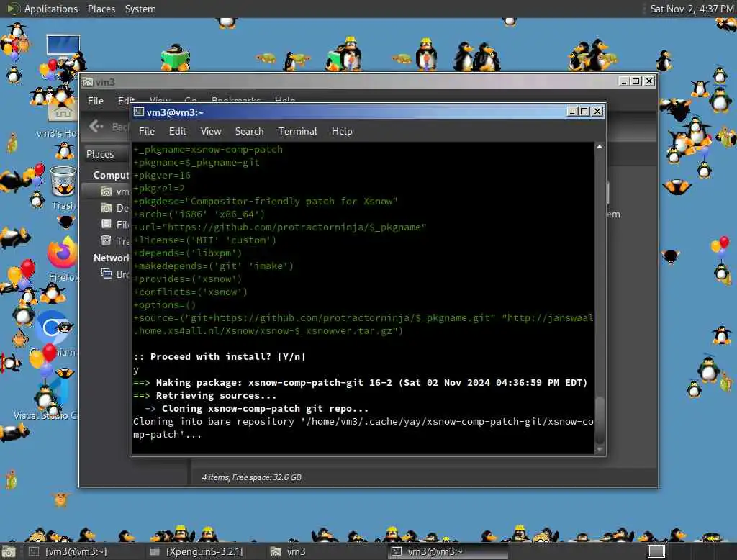Open the terminal File menu
Image resolution: width=737 pixels, height=560 pixels.
click(x=147, y=131)
